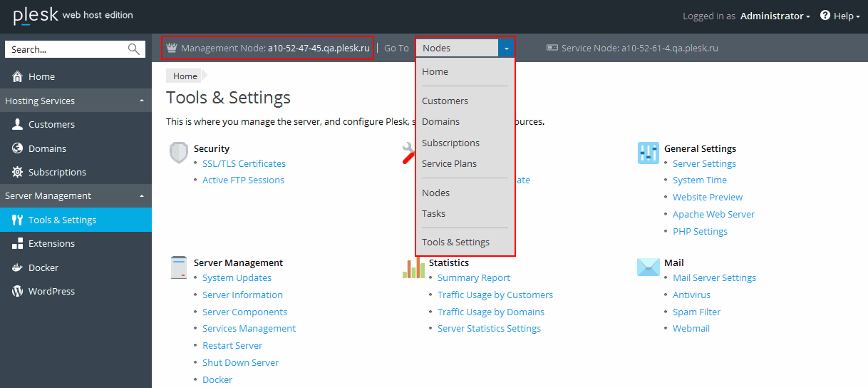868x388 pixels.
Task: Click the search magnifier icon
Action: pyautogui.click(x=134, y=49)
